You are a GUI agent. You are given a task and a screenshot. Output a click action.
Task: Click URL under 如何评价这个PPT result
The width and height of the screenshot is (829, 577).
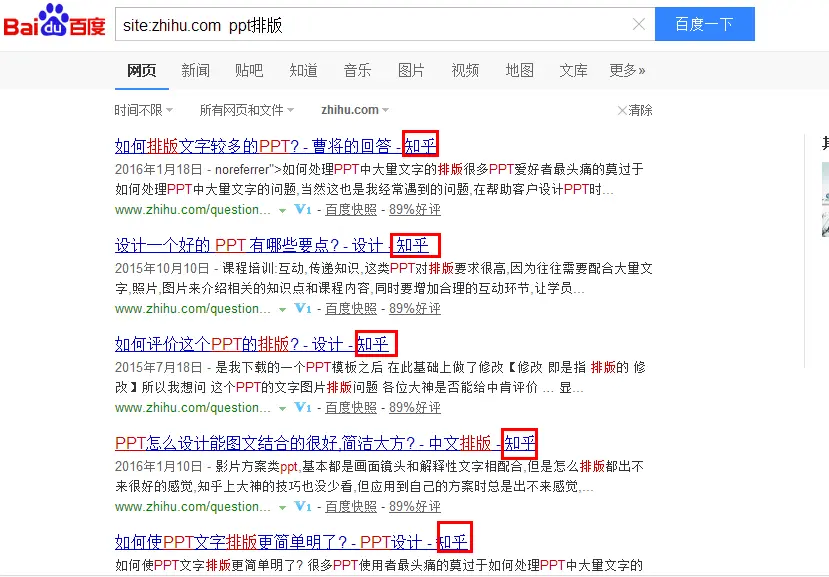pyautogui.click(x=192, y=407)
